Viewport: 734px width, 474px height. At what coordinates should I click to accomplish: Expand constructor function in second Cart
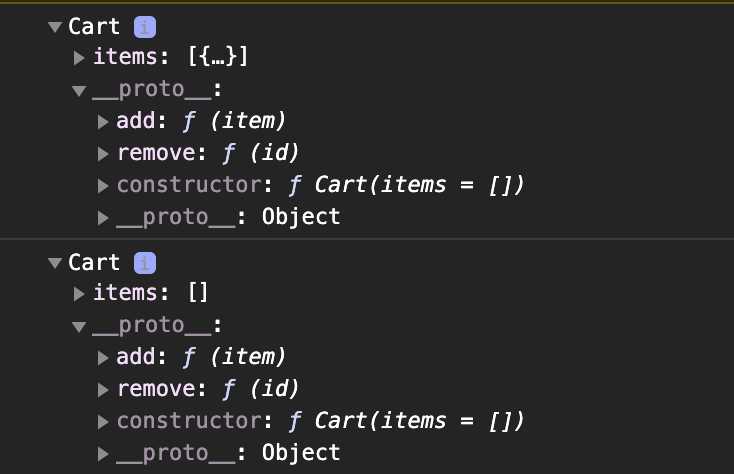pos(103,422)
